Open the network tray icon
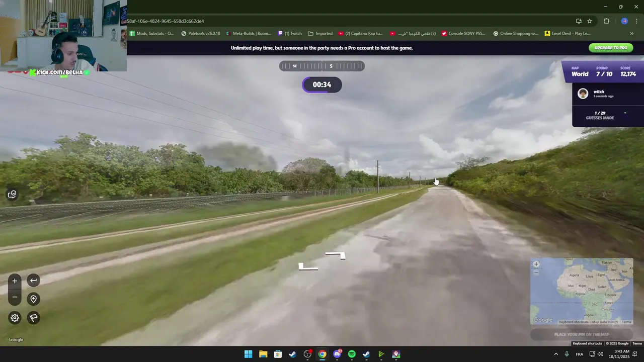Screen dimensions: 644x362 [x=592, y=354]
